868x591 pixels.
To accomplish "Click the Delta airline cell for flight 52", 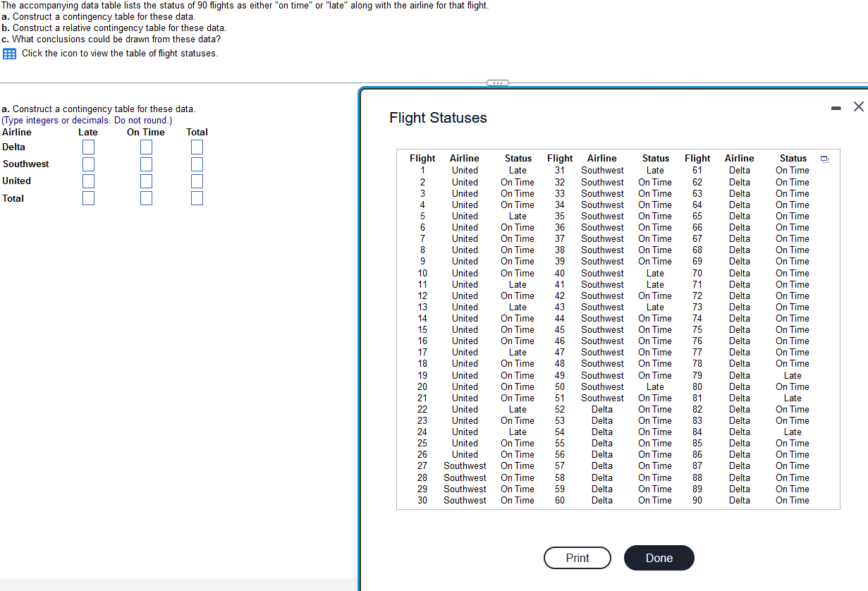I will (x=602, y=409).
